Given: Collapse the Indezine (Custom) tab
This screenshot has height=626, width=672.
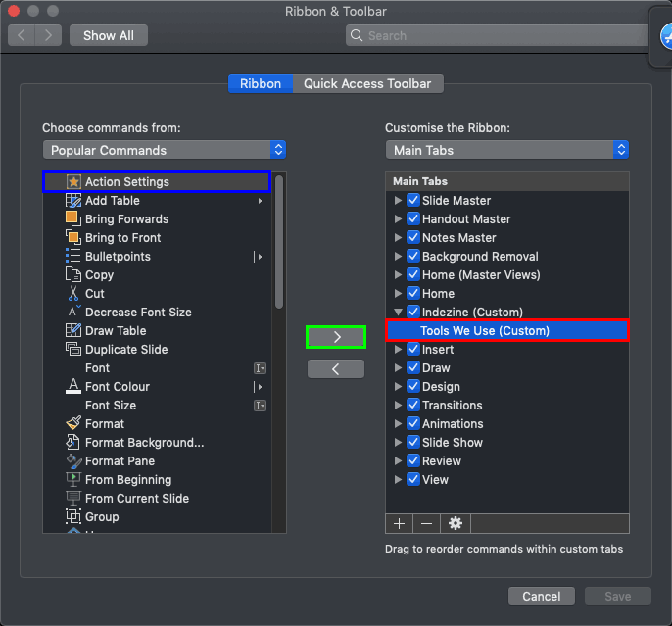Looking at the screenshot, I should pos(398,312).
